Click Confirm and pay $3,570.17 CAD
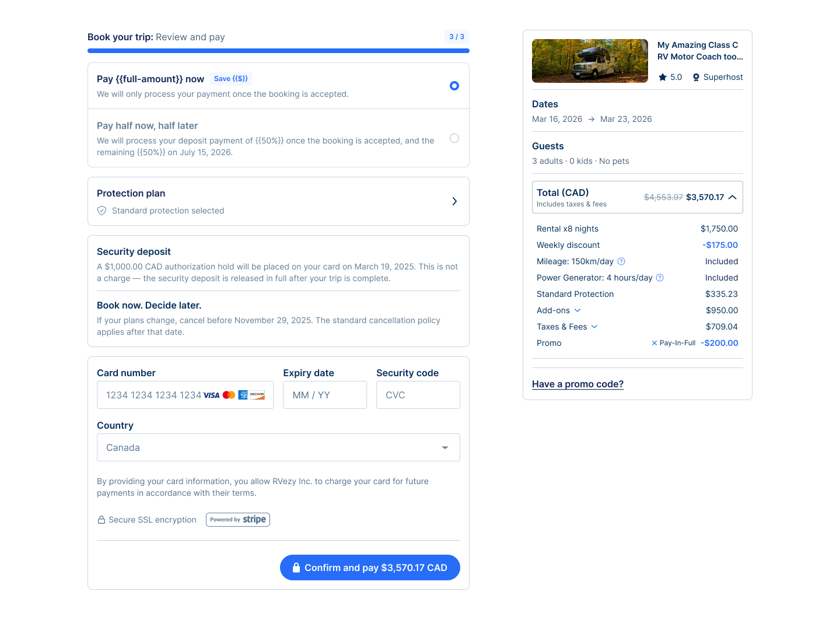The image size is (840, 620). [370, 568]
